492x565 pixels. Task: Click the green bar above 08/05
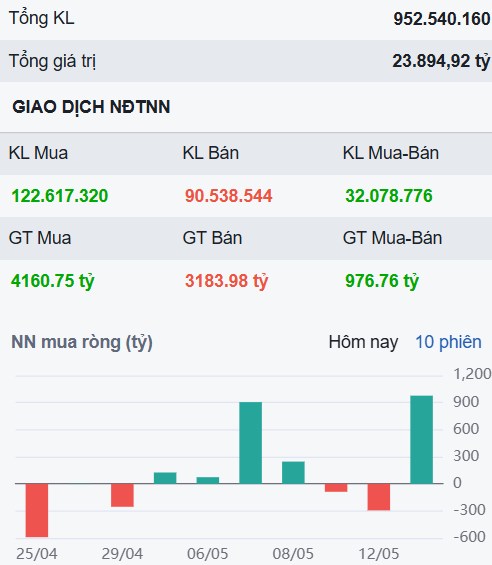click(x=293, y=472)
